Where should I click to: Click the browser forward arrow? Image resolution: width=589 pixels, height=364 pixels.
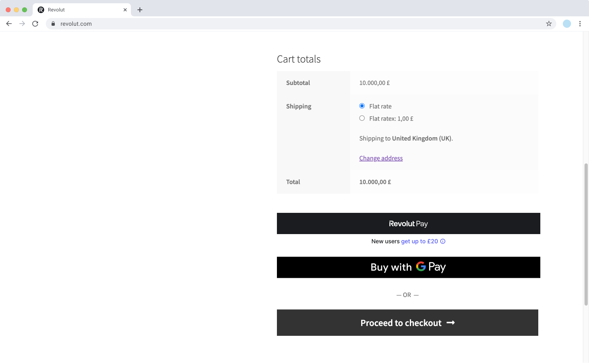22,24
